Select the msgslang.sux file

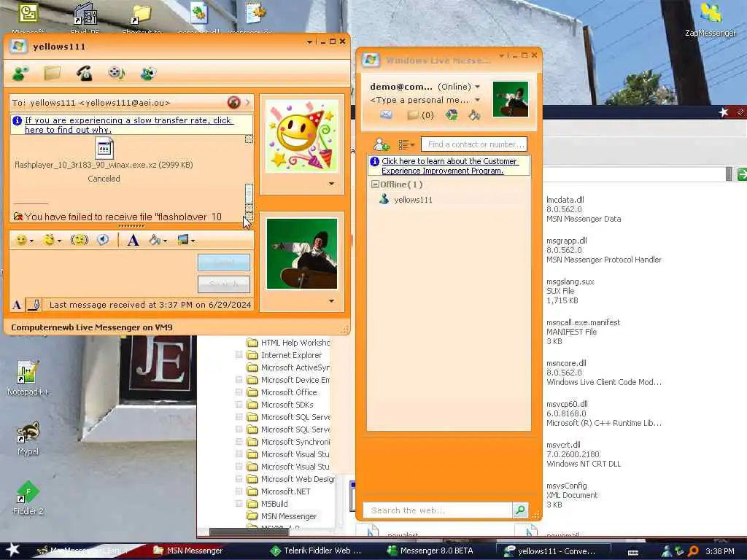click(570, 291)
